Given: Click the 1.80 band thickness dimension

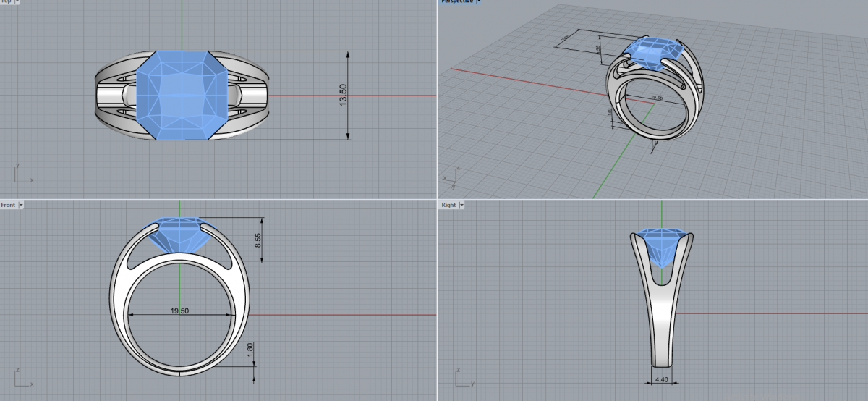Looking at the screenshot, I should coord(250,349).
